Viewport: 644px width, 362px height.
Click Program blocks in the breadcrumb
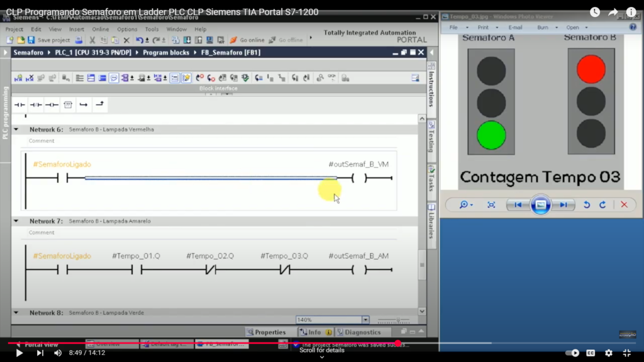pos(166,53)
